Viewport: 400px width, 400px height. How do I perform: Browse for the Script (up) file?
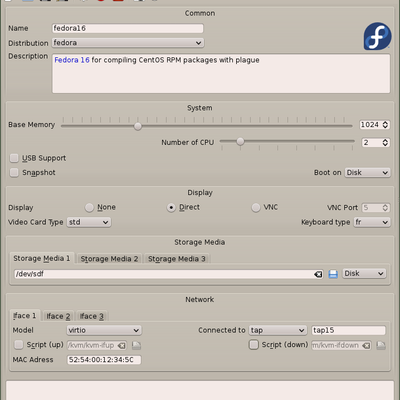(x=136, y=345)
